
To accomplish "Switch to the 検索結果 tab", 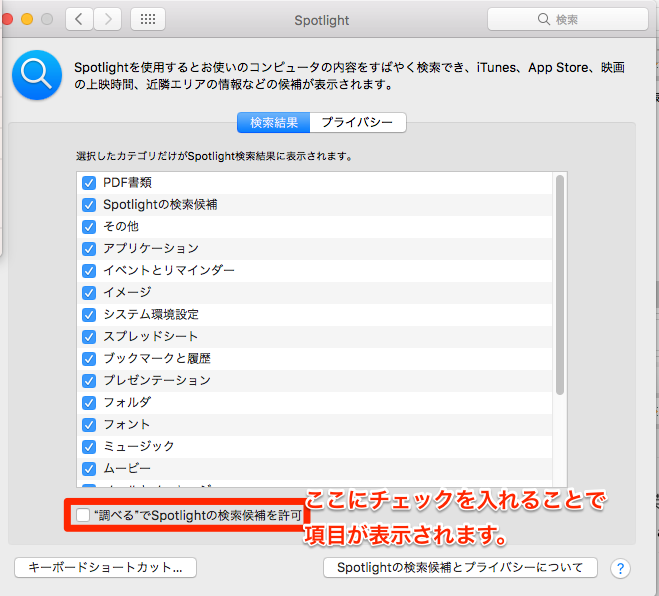I will click(x=274, y=122).
